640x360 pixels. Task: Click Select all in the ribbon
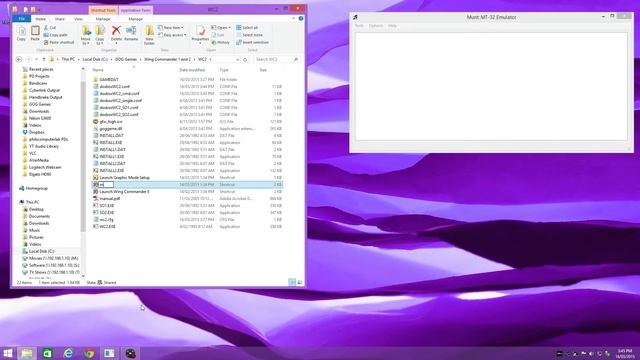coord(247,27)
